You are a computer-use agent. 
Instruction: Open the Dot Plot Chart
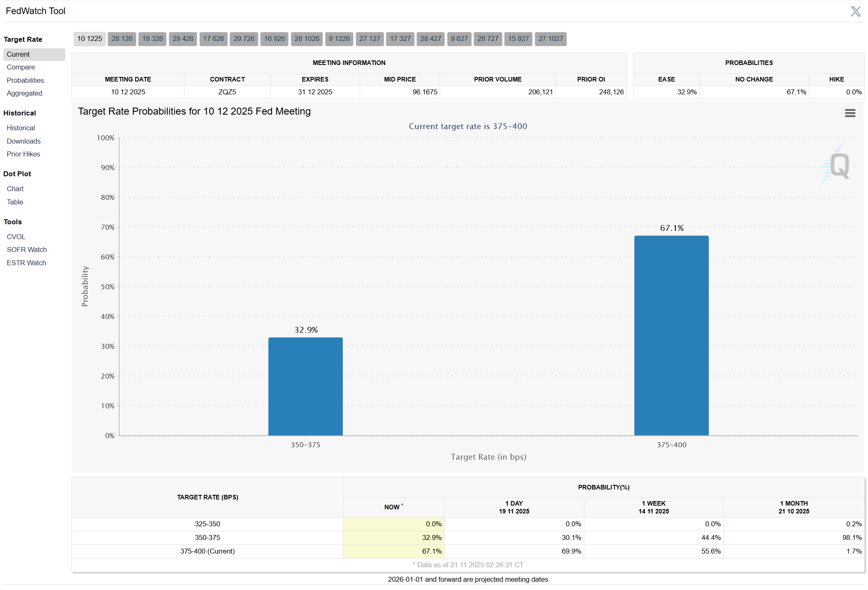click(15, 189)
